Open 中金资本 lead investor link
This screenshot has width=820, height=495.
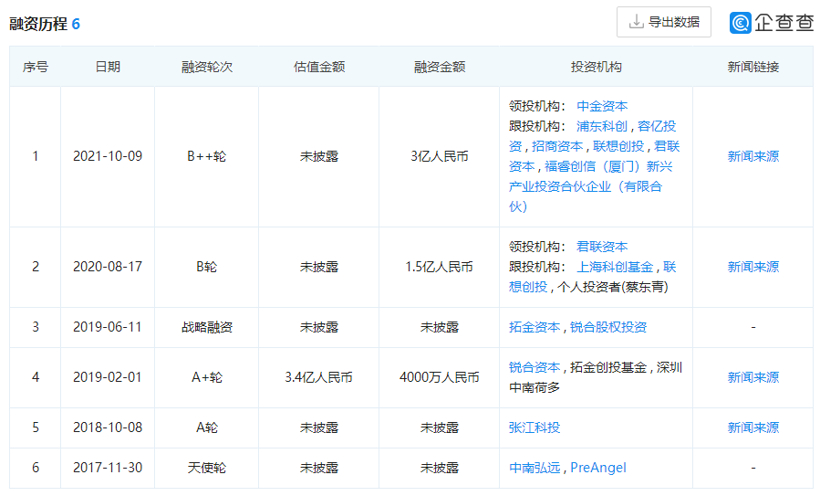[x=602, y=106]
